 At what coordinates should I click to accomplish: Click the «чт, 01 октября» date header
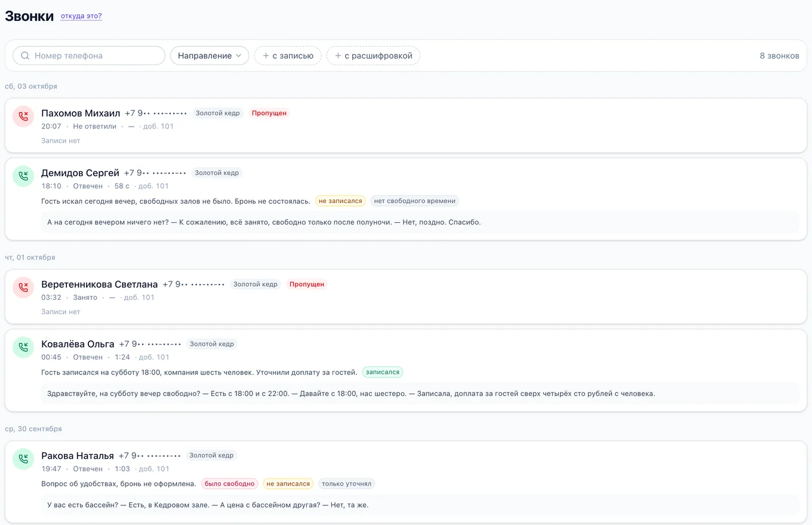[30, 257]
